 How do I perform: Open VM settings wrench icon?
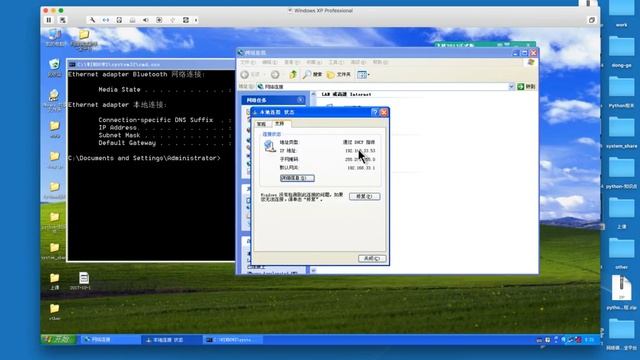(x=92, y=20)
